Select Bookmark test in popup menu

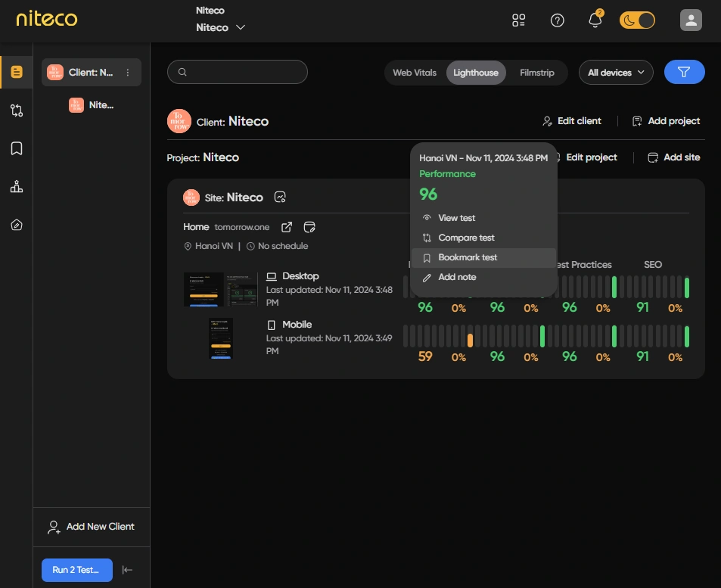point(483,257)
